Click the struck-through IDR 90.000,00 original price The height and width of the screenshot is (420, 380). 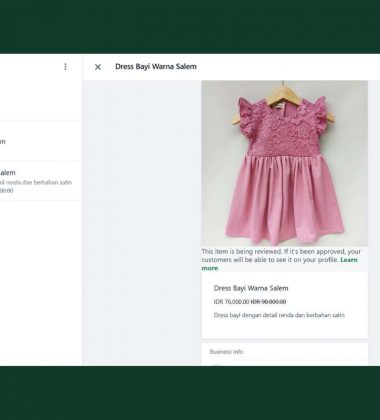point(268,302)
